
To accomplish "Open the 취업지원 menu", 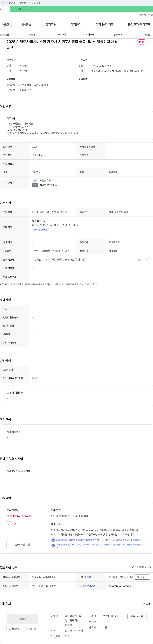I will point(51,25).
